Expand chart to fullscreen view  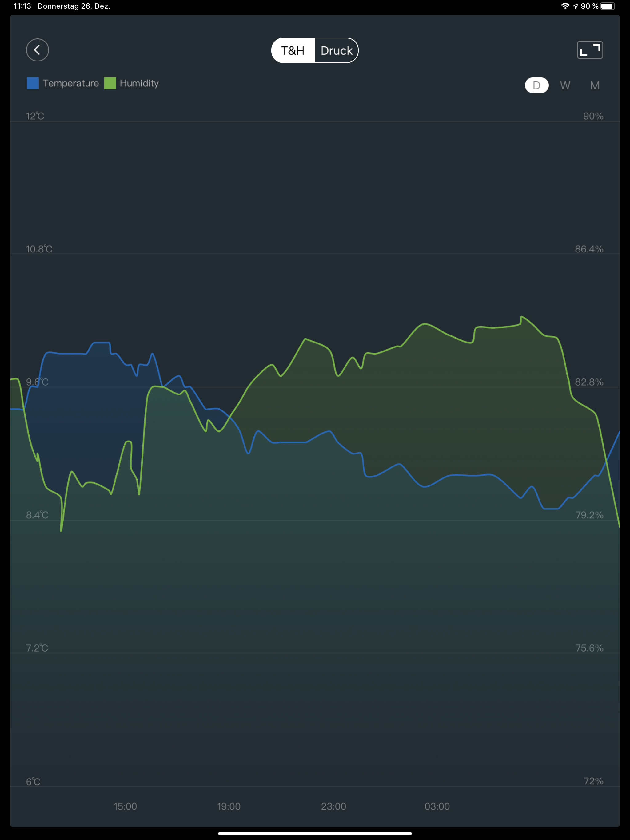(590, 50)
